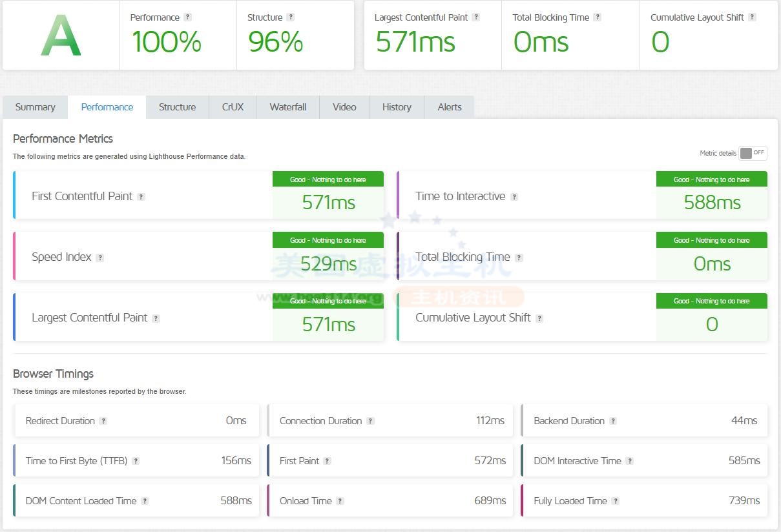
Task: Switch to the Summary tab
Action: (x=35, y=107)
